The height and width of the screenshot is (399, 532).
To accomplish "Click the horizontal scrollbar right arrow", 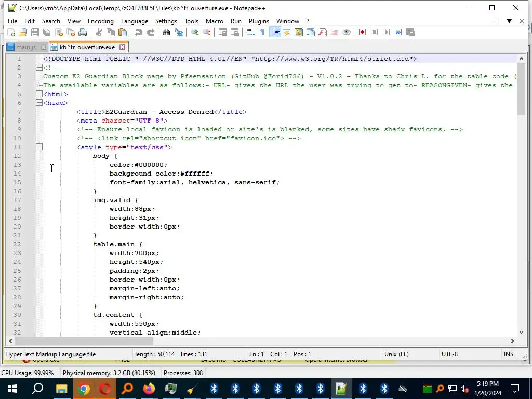I will pyautogui.click(x=513, y=341).
